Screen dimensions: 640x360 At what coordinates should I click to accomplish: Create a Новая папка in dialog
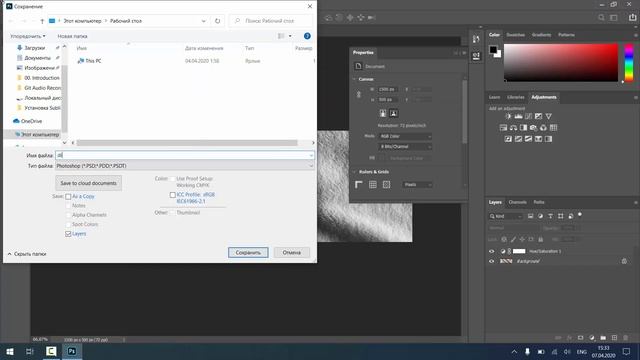coord(72,36)
